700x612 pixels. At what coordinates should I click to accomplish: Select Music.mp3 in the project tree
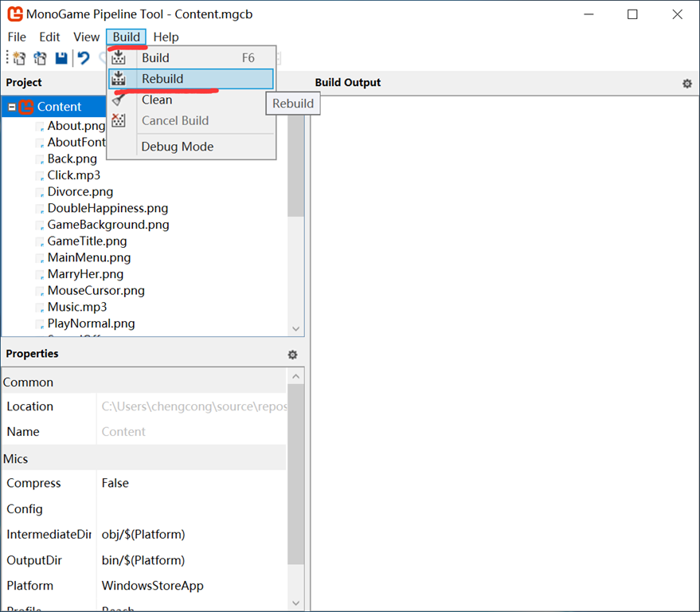[x=76, y=307]
